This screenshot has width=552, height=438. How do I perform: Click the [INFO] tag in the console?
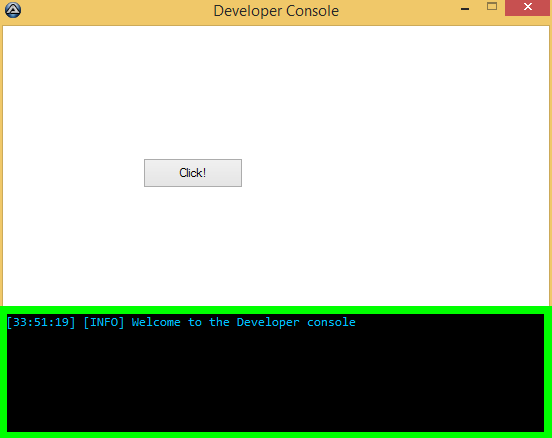104,323
